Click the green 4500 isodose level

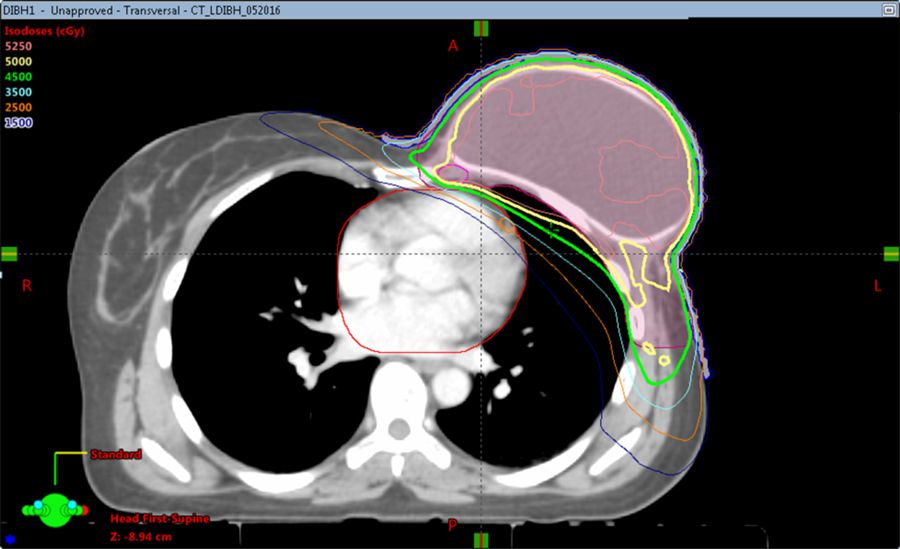(19, 76)
